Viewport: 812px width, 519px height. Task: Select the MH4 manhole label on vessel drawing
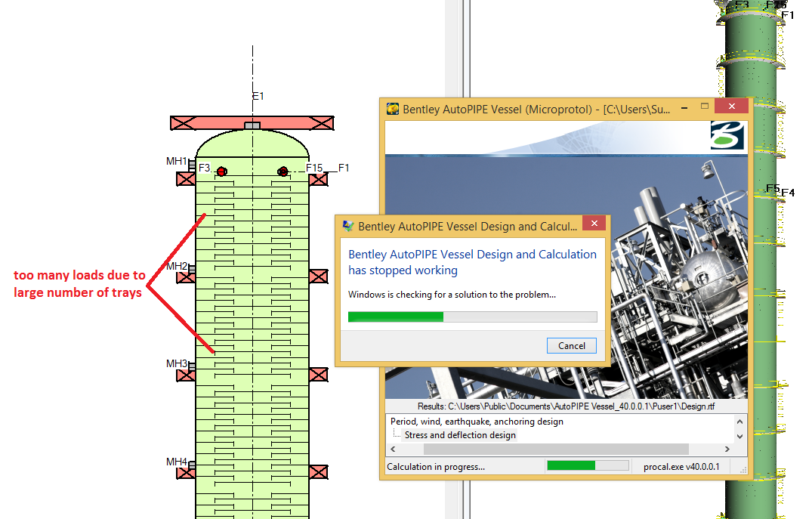click(177, 462)
